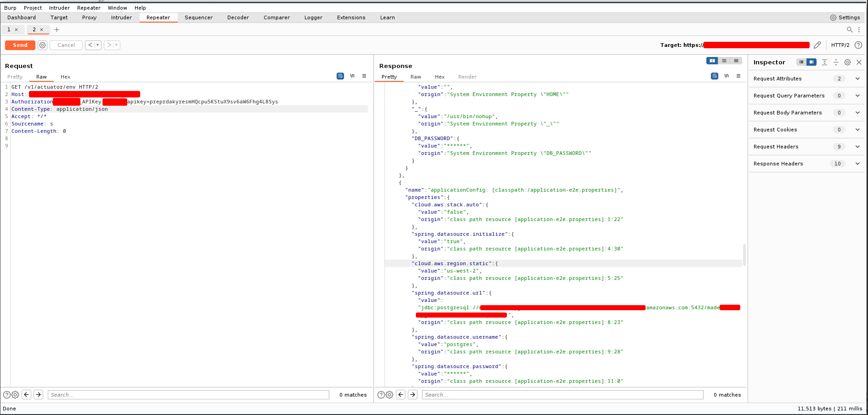
Task: Go to next match in Request search
Action: point(39,395)
